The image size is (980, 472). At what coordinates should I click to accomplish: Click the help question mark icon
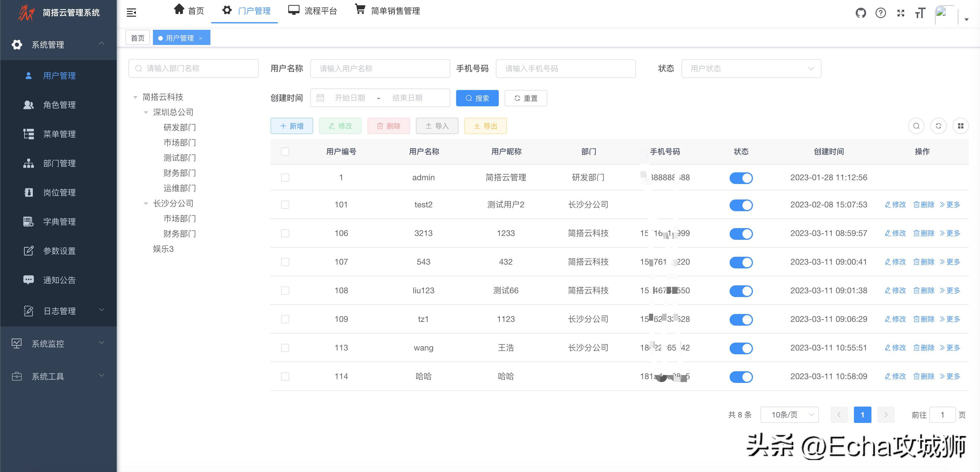pos(881,13)
